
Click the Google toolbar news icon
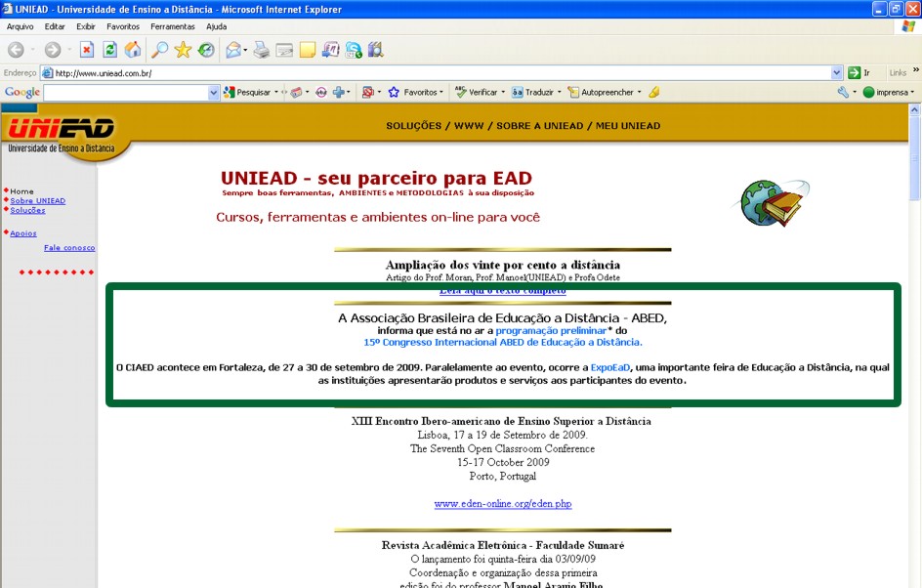[x=296, y=93]
